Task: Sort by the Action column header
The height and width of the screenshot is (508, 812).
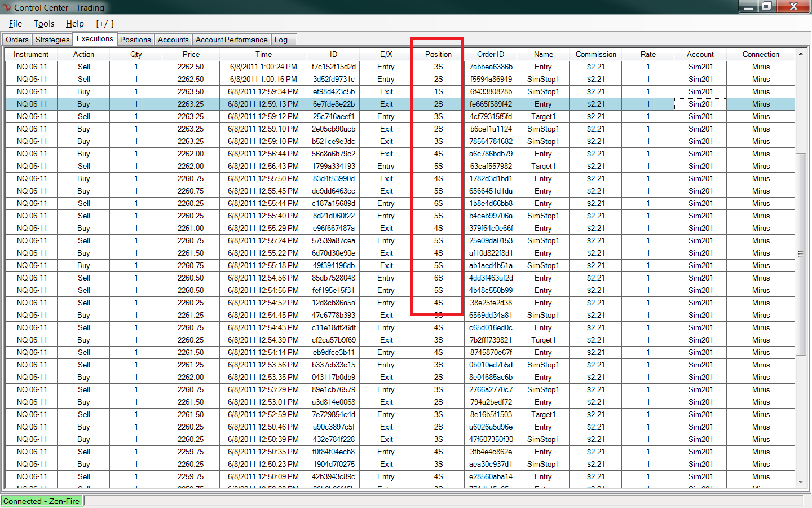Action: [83, 54]
